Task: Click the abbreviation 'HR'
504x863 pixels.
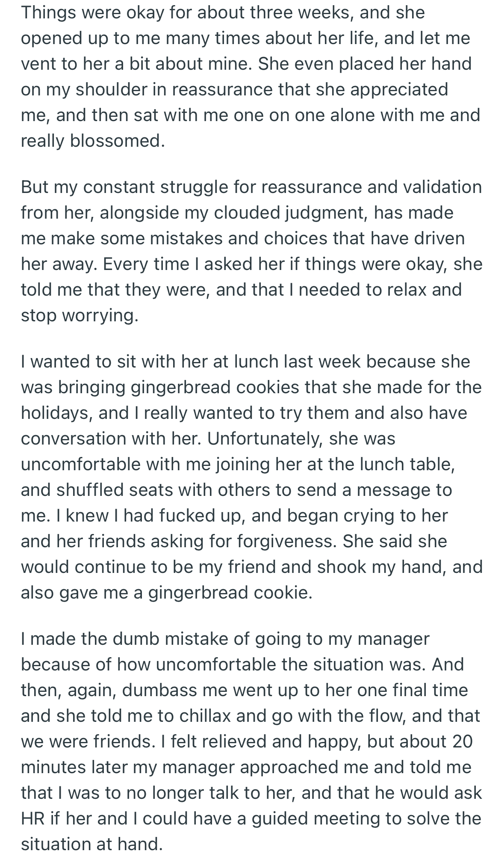Action: (33, 819)
